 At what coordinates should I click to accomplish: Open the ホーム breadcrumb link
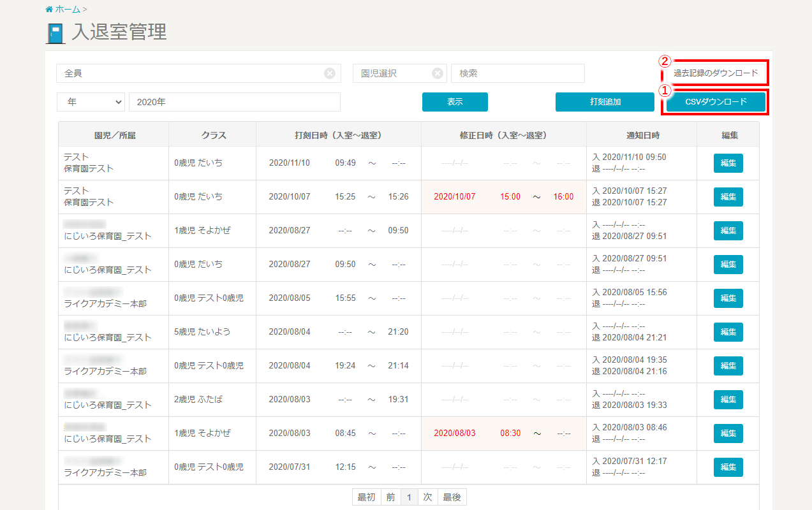coord(68,10)
